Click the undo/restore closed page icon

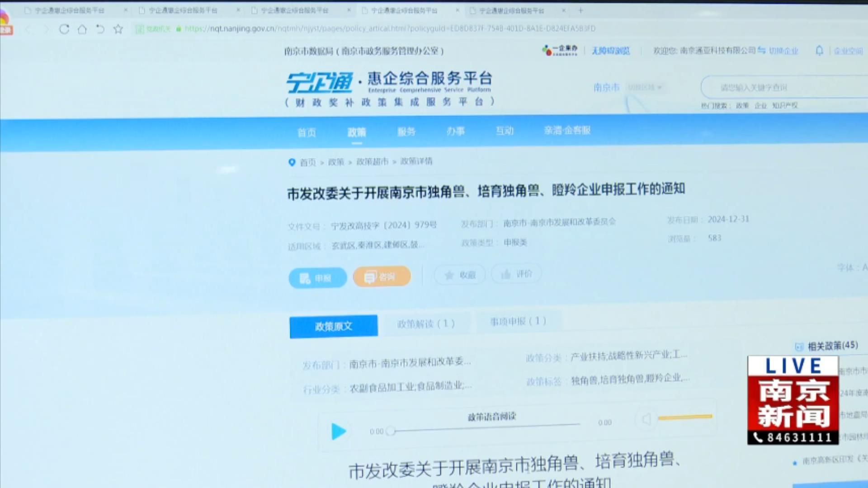coord(100,29)
